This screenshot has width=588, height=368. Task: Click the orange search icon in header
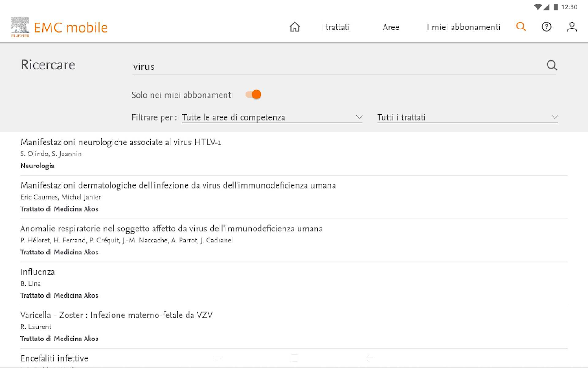coord(521,27)
